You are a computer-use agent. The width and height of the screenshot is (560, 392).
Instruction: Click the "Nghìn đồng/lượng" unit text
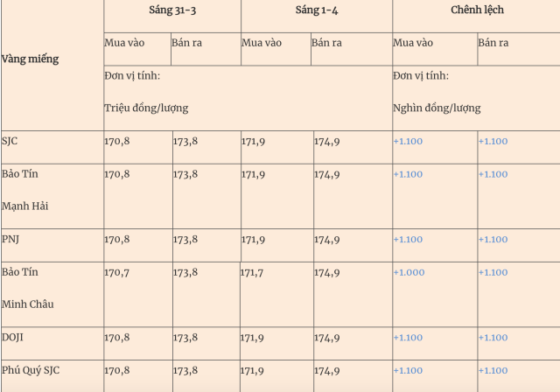tap(437, 108)
